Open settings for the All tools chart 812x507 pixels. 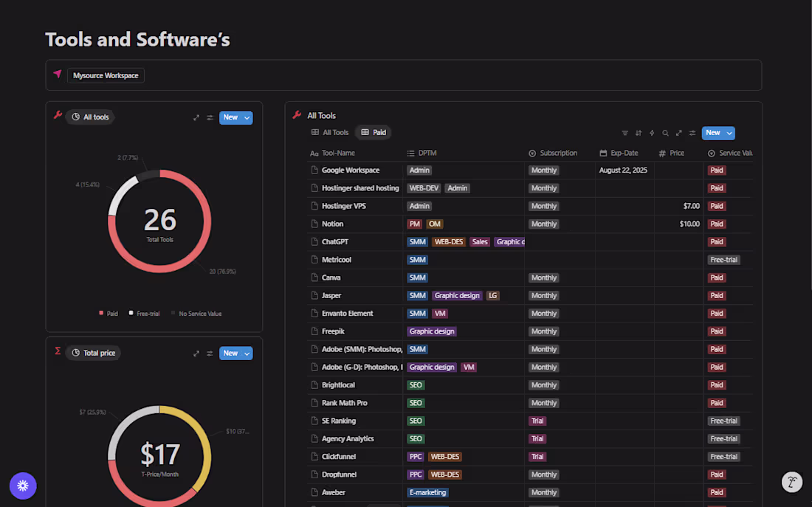[x=210, y=117]
